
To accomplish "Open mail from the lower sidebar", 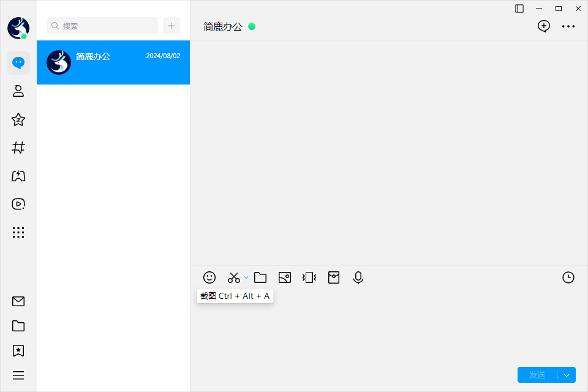I will pyautogui.click(x=18, y=301).
